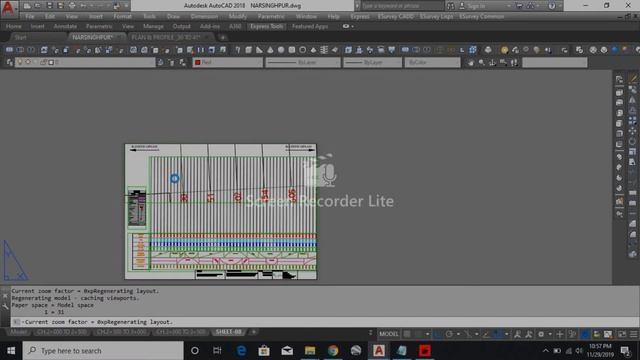640x360 pixels.
Task: Toggle clean screen icon in status bar
Action: [622, 334]
